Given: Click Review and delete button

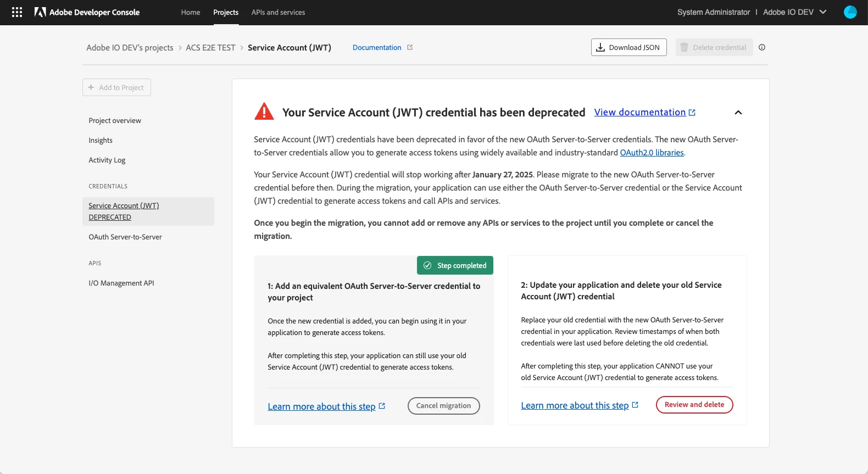Looking at the screenshot, I should pyautogui.click(x=694, y=405).
